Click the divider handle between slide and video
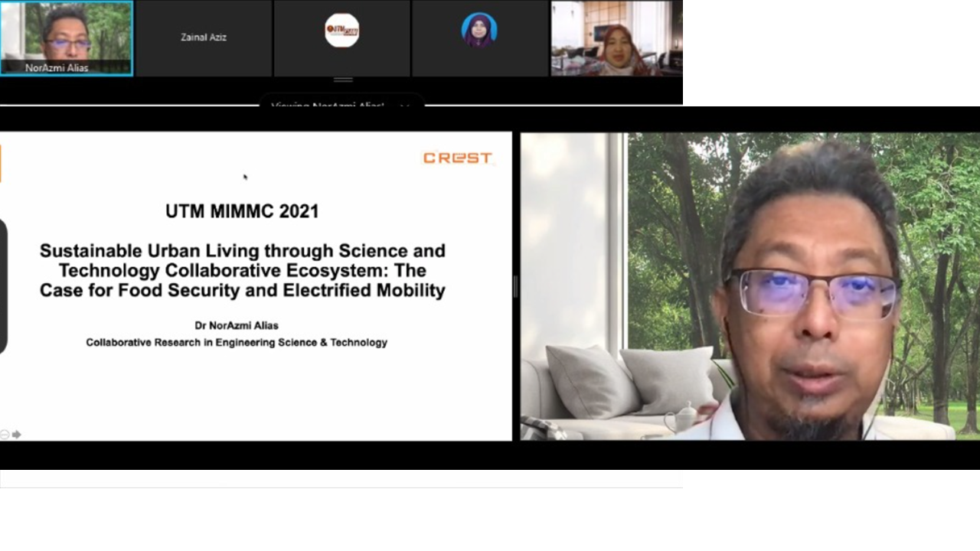 pos(515,286)
